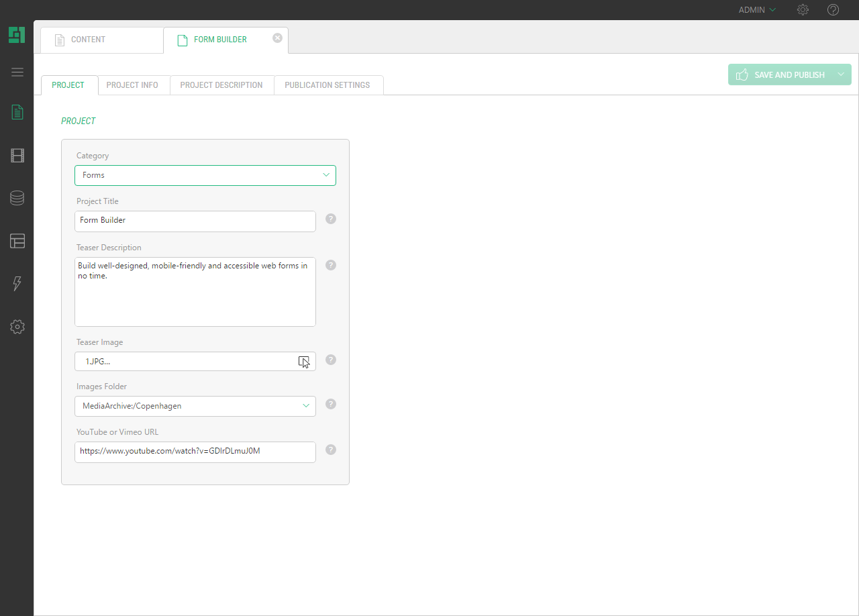Switch to the Project Info tab
Screen dimensions: 859x616
click(x=132, y=85)
